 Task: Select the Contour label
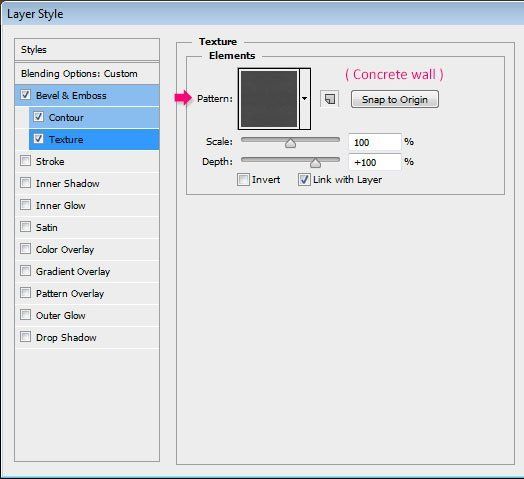[x=66, y=118]
